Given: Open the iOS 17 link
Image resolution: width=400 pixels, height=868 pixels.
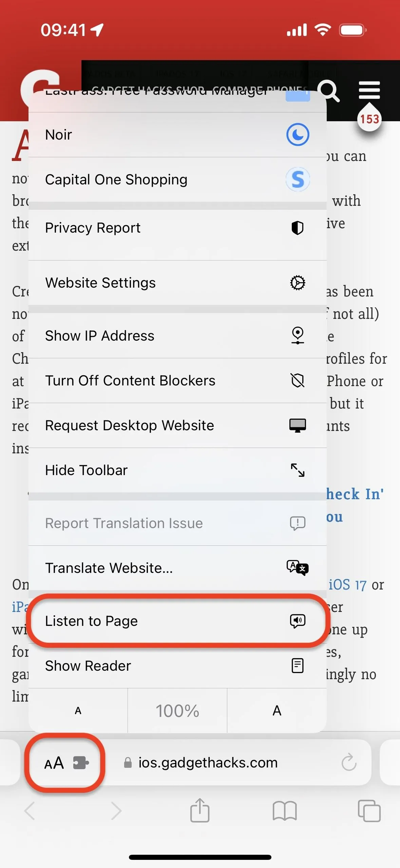Looking at the screenshot, I should [347, 585].
